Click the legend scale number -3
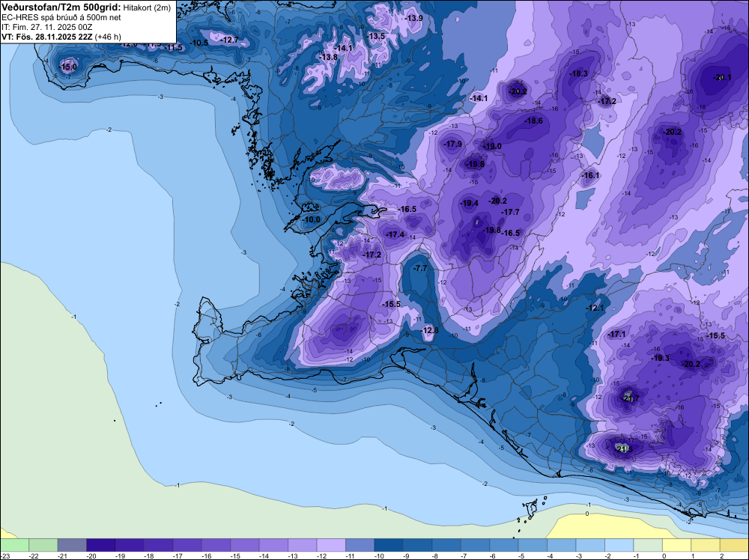The width and height of the screenshot is (749, 560). 578,556
